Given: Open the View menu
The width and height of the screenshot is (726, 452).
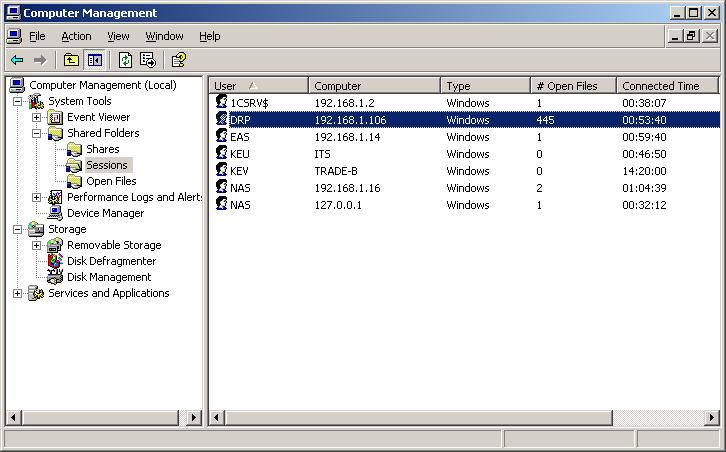Looking at the screenshot, I should tap(118, 36).
